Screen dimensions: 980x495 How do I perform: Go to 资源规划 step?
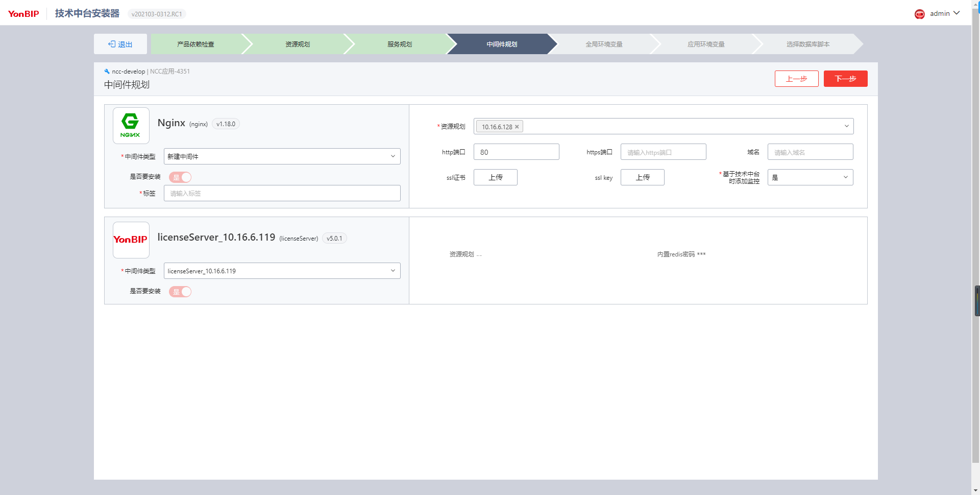(298, 44)
